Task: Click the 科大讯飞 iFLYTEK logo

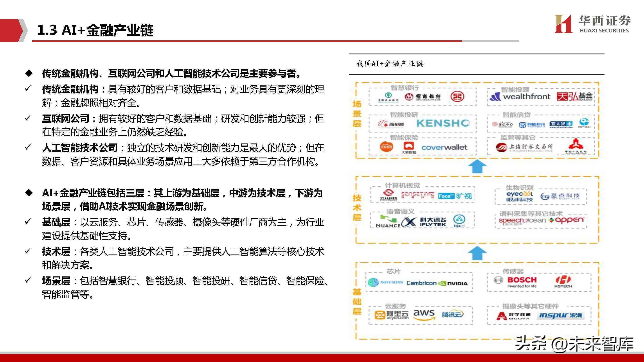Action: tap(424, 222)
